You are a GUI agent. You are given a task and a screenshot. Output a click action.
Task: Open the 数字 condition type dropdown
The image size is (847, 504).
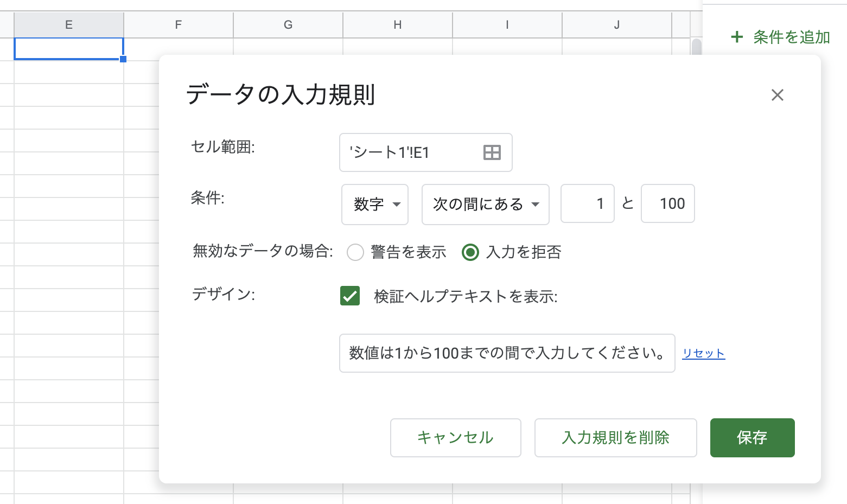375,205
